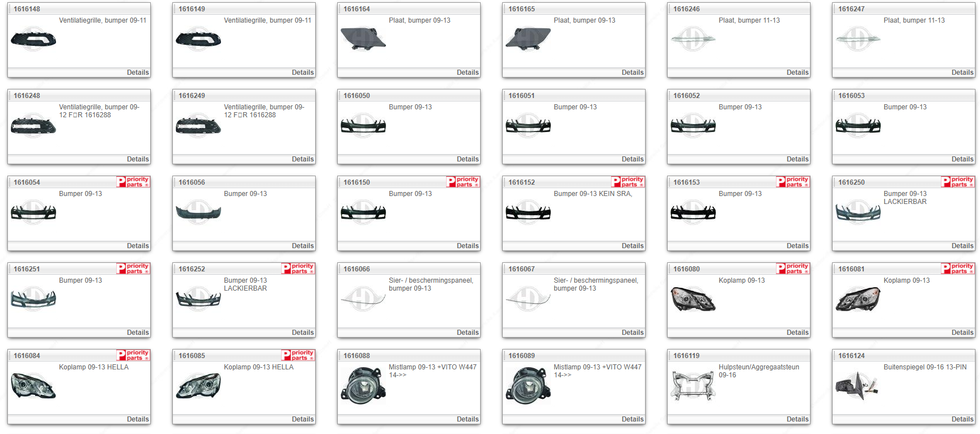The image size is (980, 434).
Task: View Details of Buitenspiegel item 1616124
Action: click(x=962, y=419)
